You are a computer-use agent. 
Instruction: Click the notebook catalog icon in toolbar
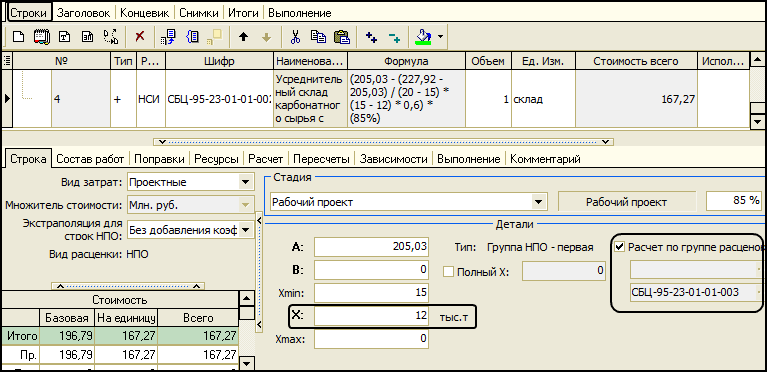(42, 37)
